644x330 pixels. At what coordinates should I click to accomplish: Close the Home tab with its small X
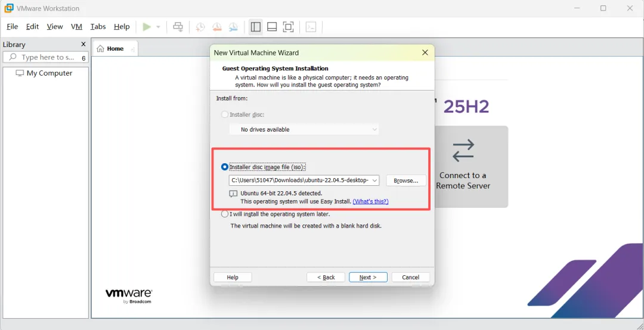[x=132, y=49]
